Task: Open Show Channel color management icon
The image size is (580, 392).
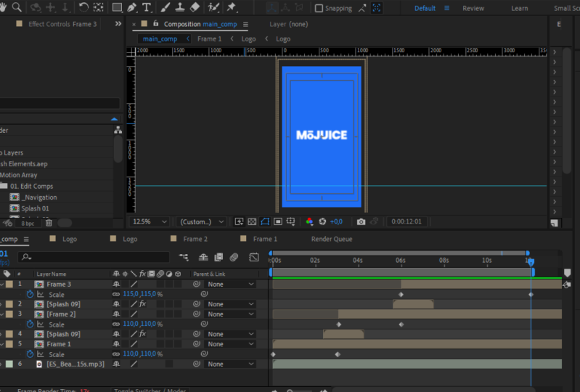Action: tap(310, 221)
